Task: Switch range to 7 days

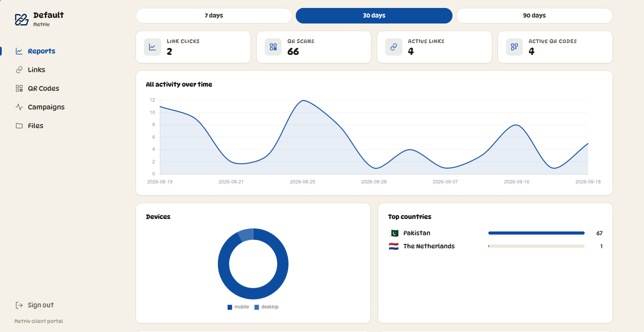Action: (x=214, y=16)
